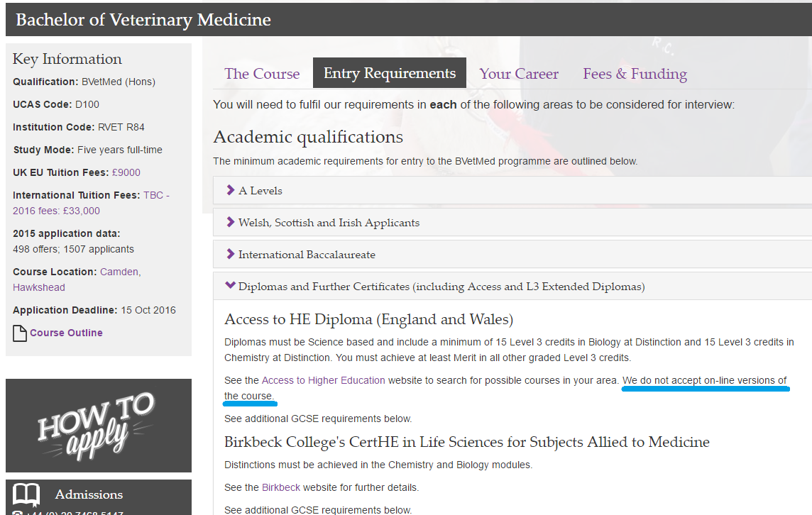Click the Application Deadline 15 Oct 2016 line
Screen dimensions: 812x515
[94, 310]
